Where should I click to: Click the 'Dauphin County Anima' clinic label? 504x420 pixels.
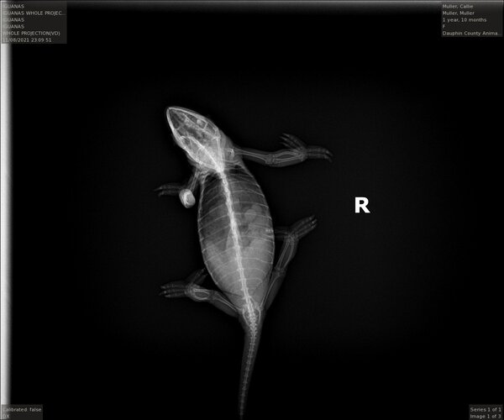pos(470,33)
